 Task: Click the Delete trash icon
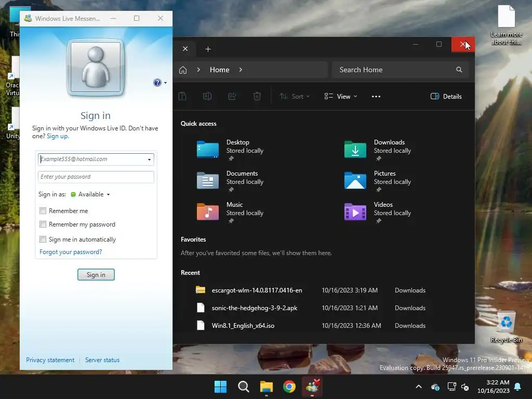257,96
